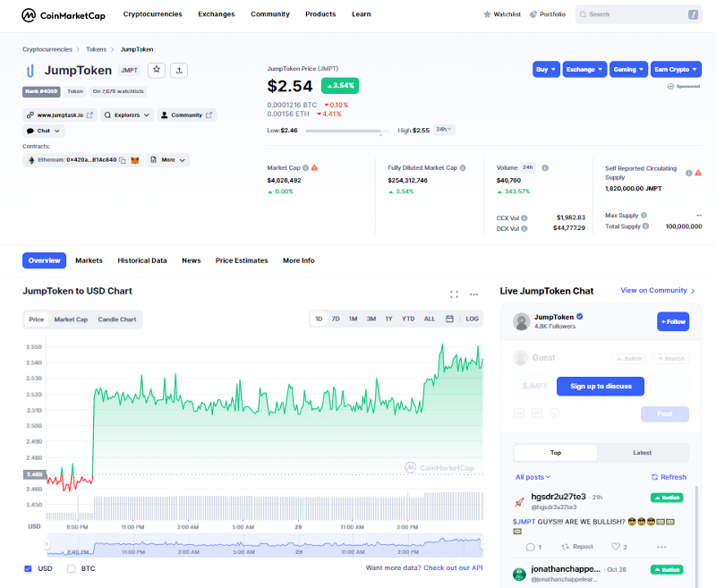Add token to MetaMask fox icon

(x=135, y=160)
